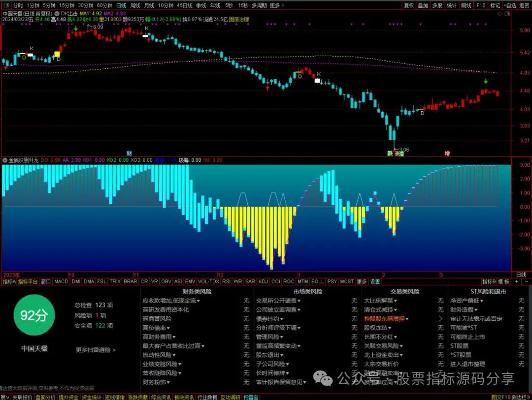Click the panel icon at chart top right
Image resolution: width=532 pixels, height=400 pixels.
[x=507, y=14]
